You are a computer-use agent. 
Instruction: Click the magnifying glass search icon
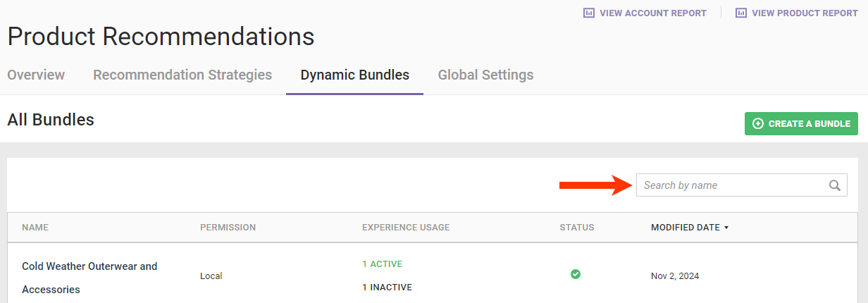[834, 185]
